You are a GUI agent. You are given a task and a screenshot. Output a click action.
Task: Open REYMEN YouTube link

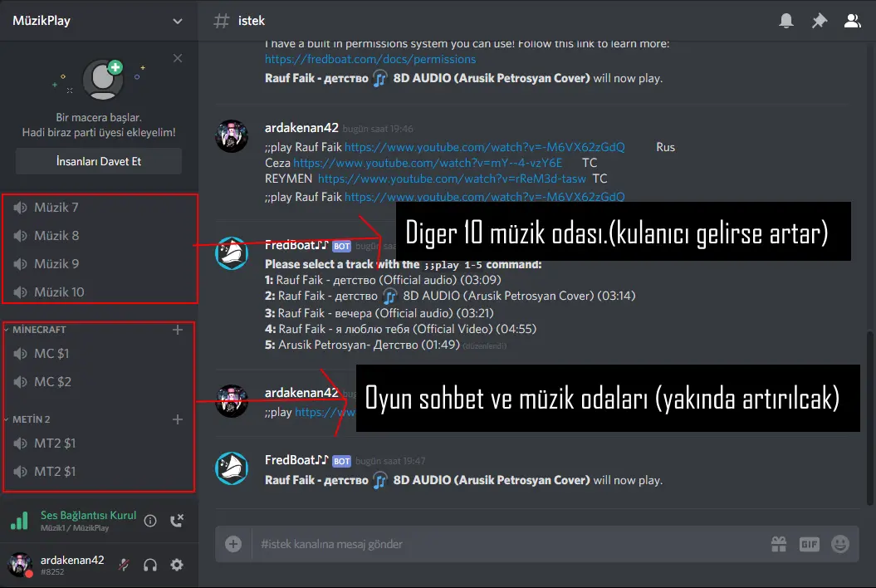(452, 179)
